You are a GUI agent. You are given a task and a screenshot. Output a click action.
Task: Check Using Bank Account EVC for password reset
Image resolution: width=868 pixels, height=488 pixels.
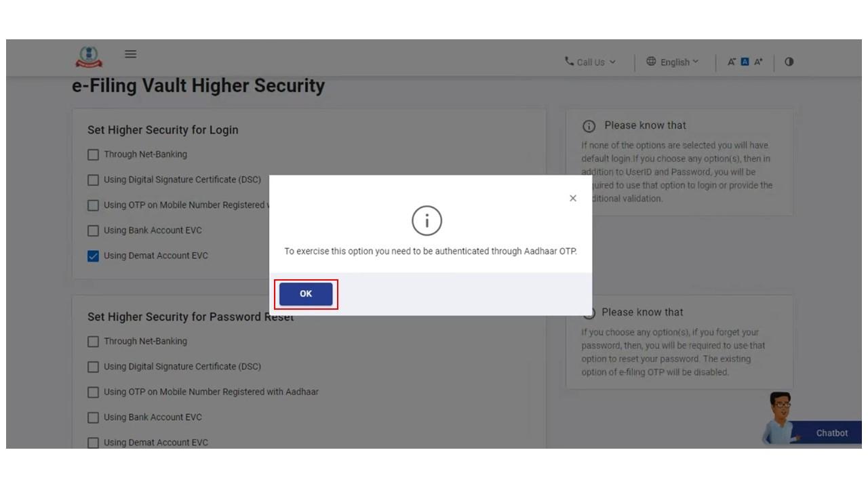tap(93, 417)
